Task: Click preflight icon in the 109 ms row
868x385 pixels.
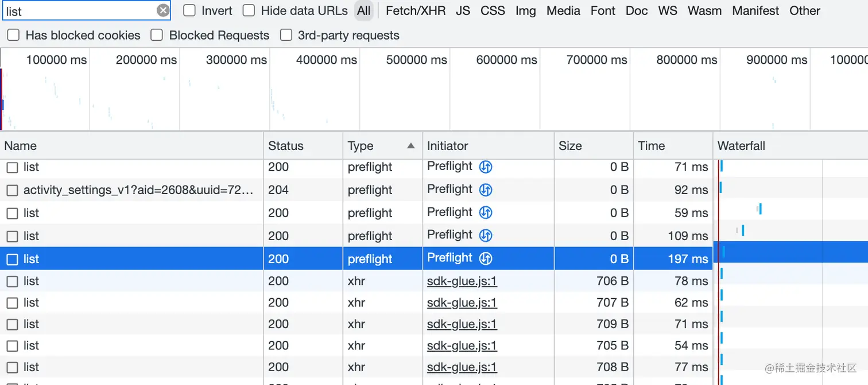Action: (486, 236)
